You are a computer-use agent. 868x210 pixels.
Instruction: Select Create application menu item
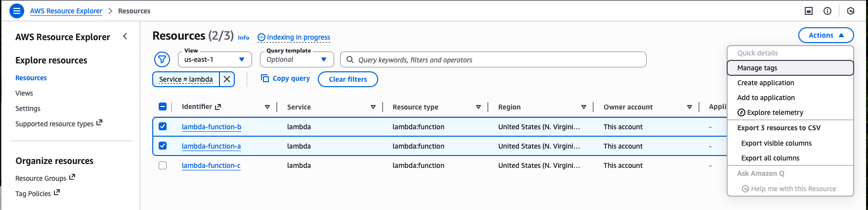790,83
